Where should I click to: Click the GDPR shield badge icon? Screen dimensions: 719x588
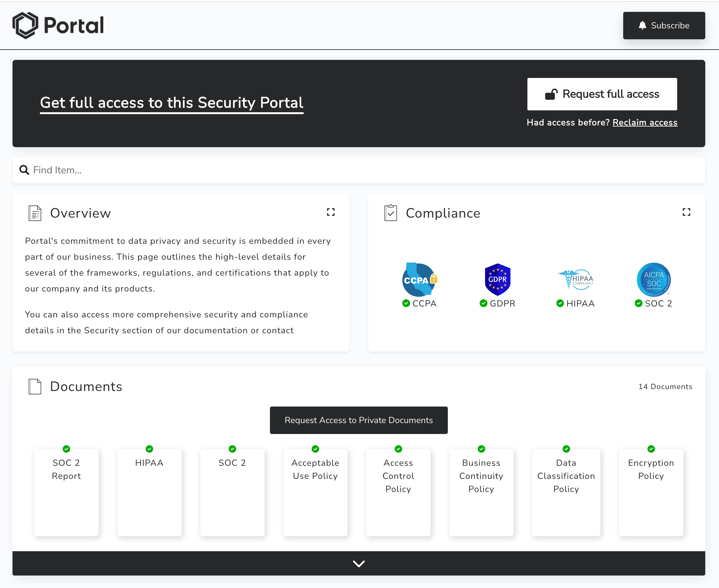pos(497,279)
